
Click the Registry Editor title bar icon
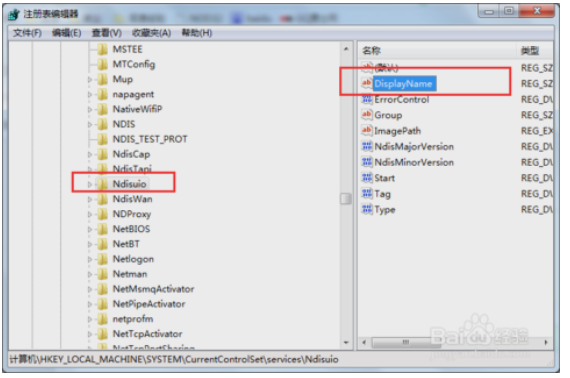pyautogui.click(x=14, y=15)
